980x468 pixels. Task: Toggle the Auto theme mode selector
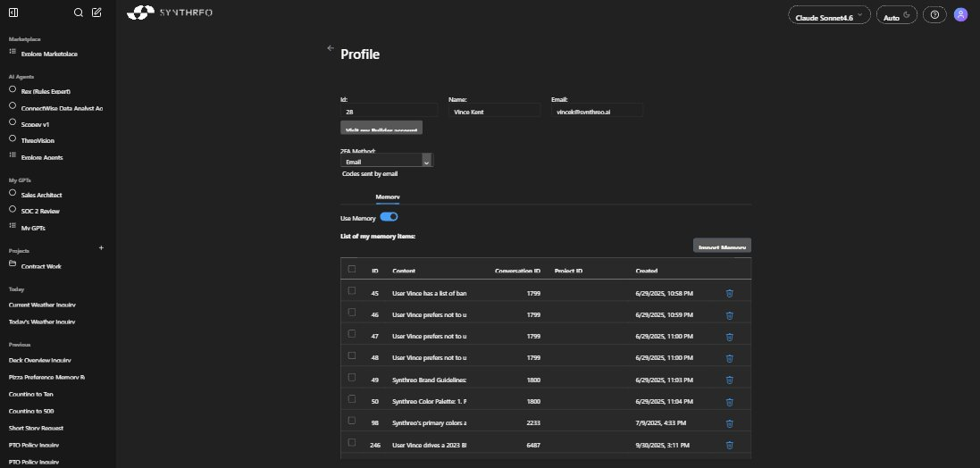pyautogui.click(x=896, y=16)
